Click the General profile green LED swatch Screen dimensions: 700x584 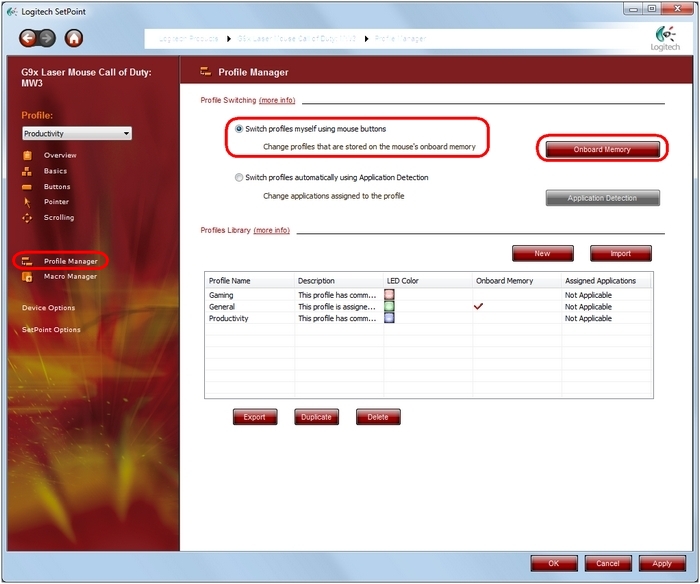click(389, 306)
